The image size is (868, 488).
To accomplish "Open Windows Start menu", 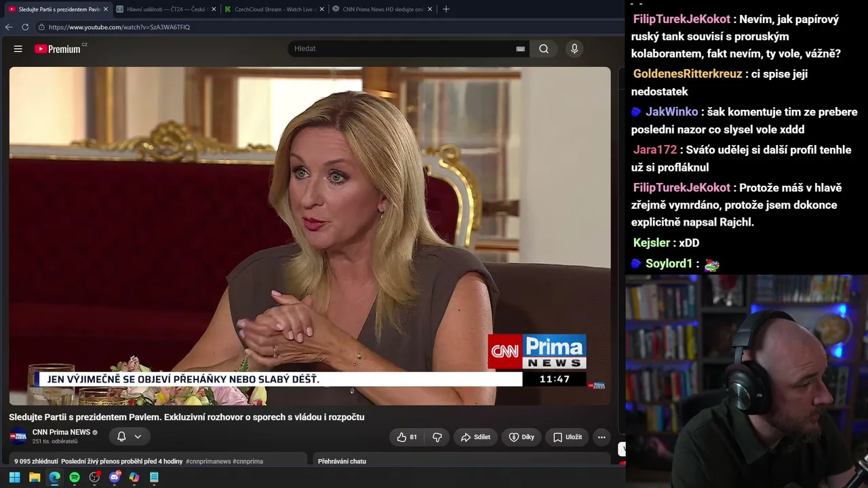I will pos(14,477).
